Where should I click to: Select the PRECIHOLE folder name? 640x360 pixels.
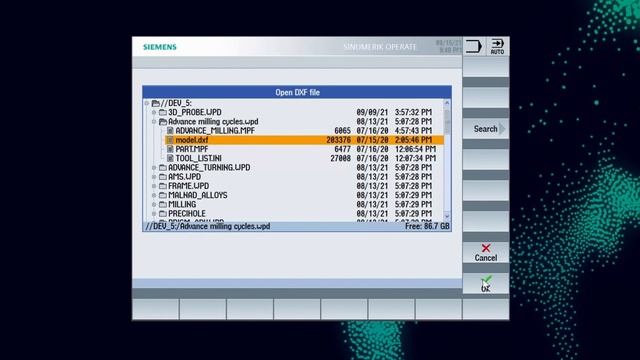pos(187,214)
